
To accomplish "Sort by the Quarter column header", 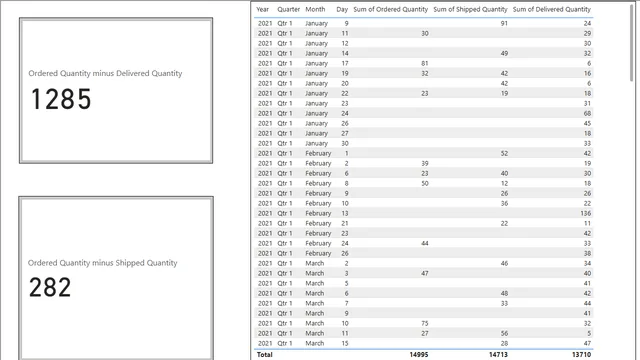I will tap(289, 9).
